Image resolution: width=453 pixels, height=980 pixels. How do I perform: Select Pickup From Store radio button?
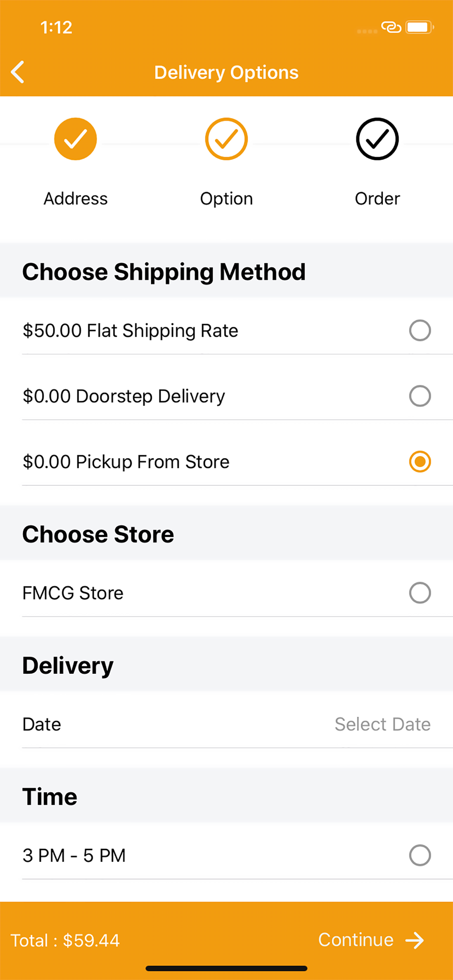pyautogui.click(x=420, y=462)
